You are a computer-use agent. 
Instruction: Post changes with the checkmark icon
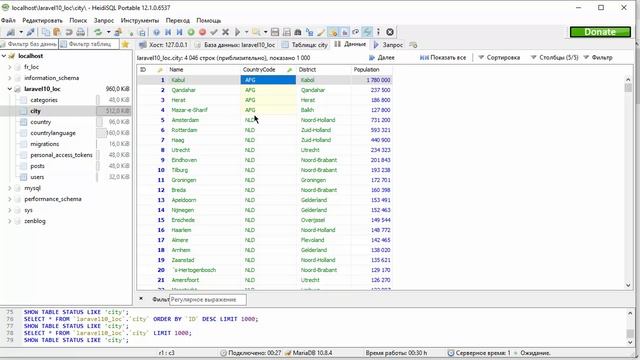213,32
